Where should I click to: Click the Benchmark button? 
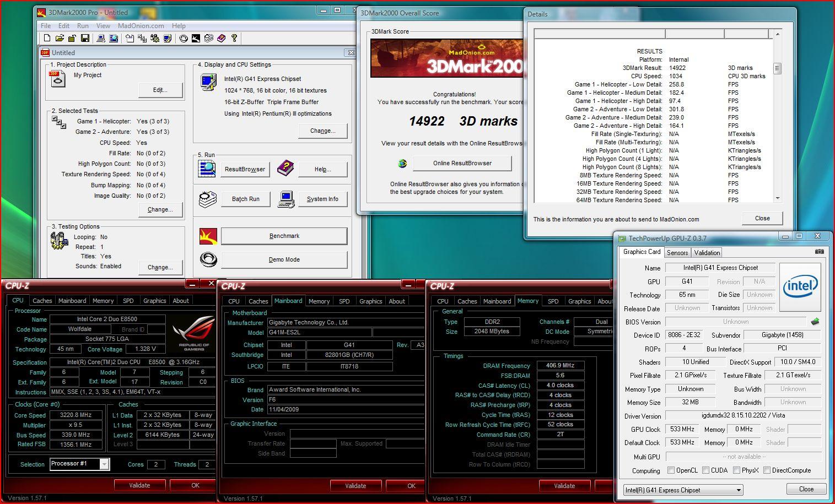coord(284,236)
